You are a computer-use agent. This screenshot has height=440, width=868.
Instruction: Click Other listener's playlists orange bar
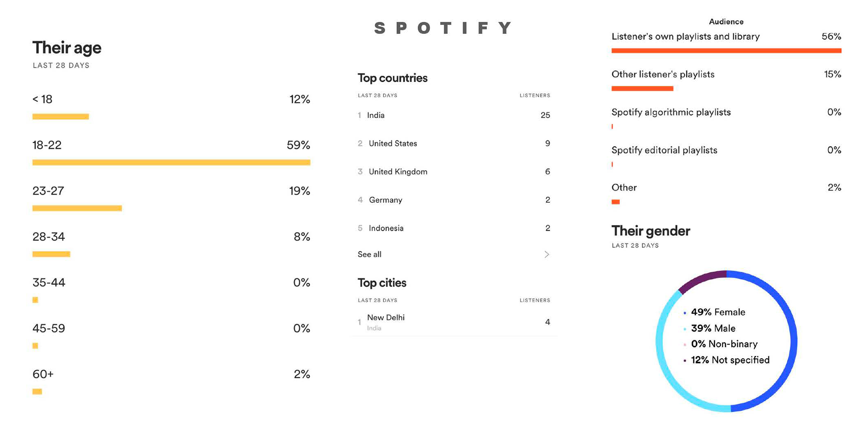(x=642, y=89)
